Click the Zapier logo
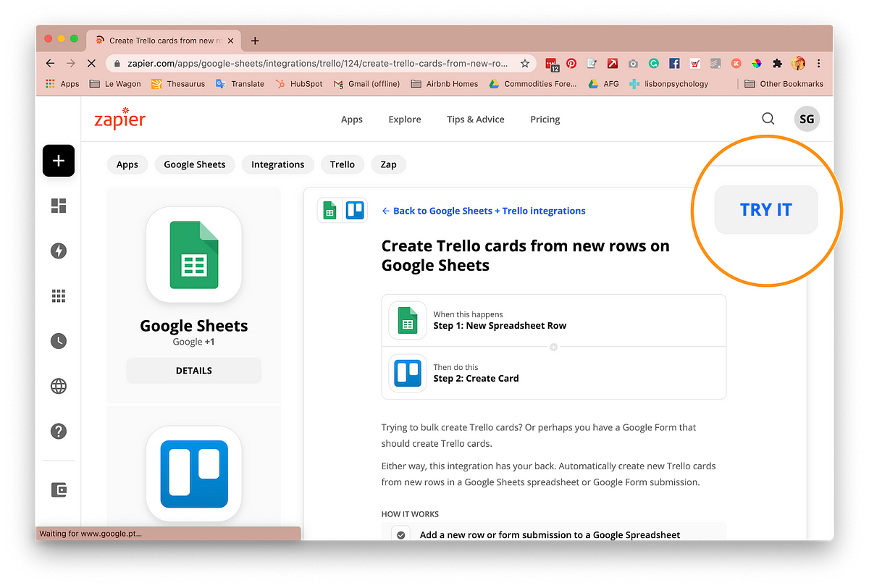 (x=119, y=119)
